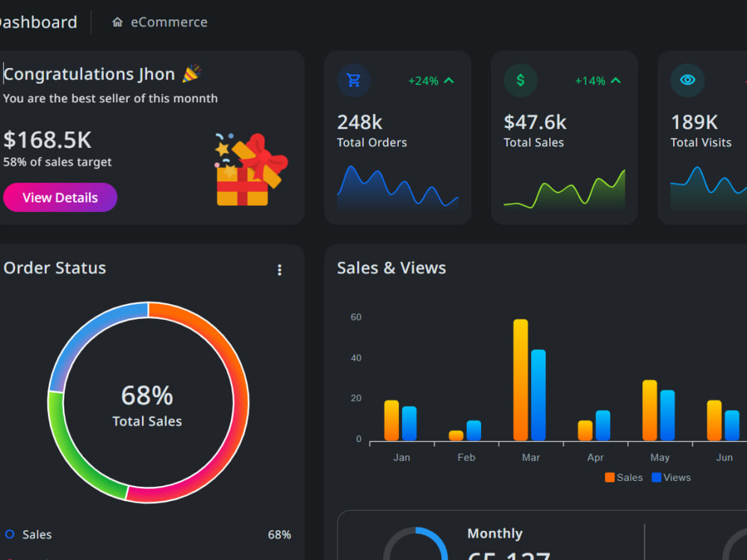Click the February Views blue bar
This screenshot has height=560, width=747.
(x=474, y=431)
